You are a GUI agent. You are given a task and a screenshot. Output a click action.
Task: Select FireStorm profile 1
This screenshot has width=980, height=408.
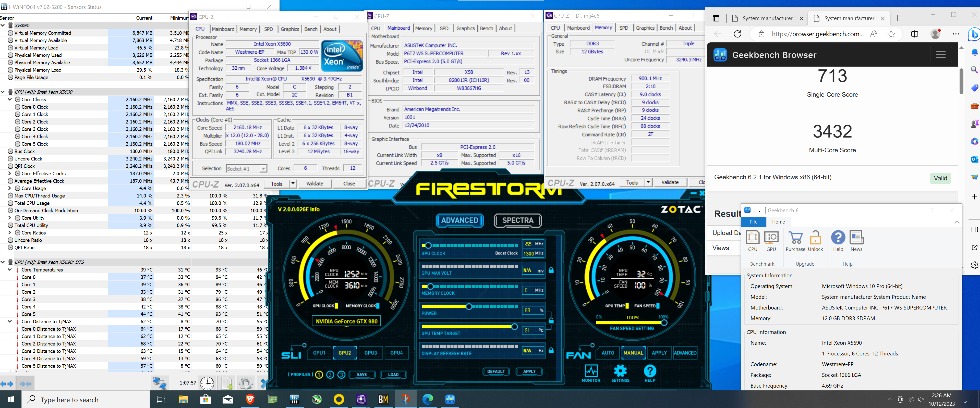[319, 375]
